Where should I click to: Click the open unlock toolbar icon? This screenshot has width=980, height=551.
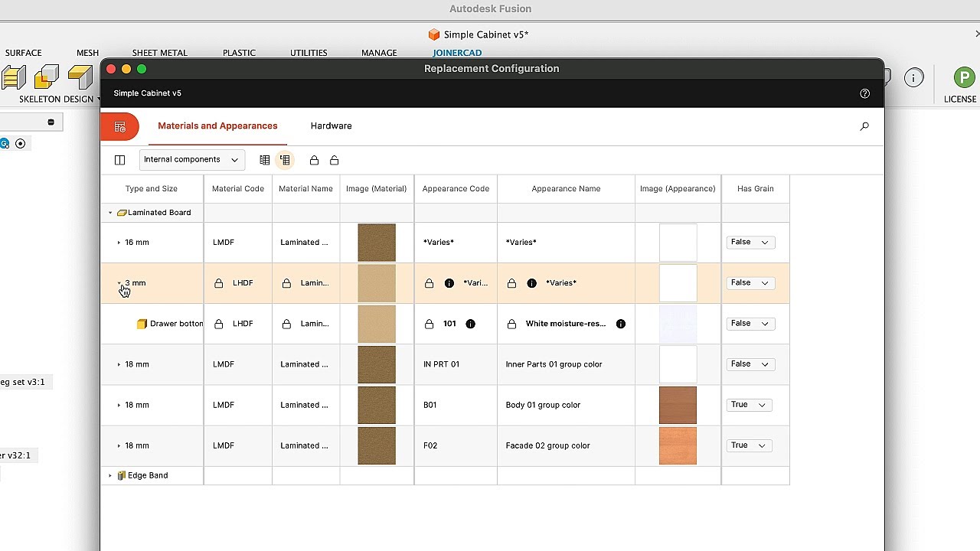click(334, 160)
